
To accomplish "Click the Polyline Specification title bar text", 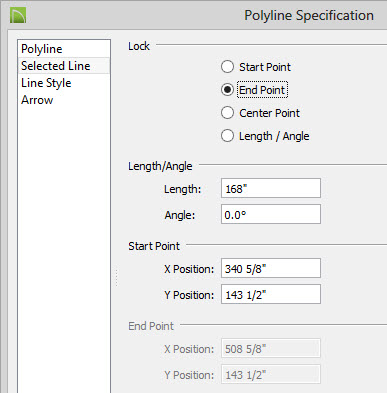I will pos(309,16).
